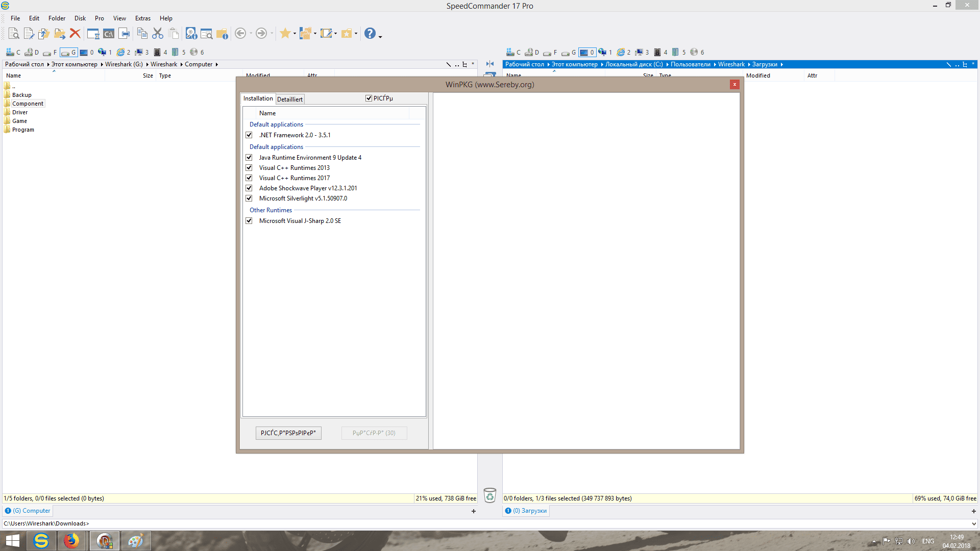Switch to the Detailliert tab
Screen dimensions: 980x551
(290, 99)
